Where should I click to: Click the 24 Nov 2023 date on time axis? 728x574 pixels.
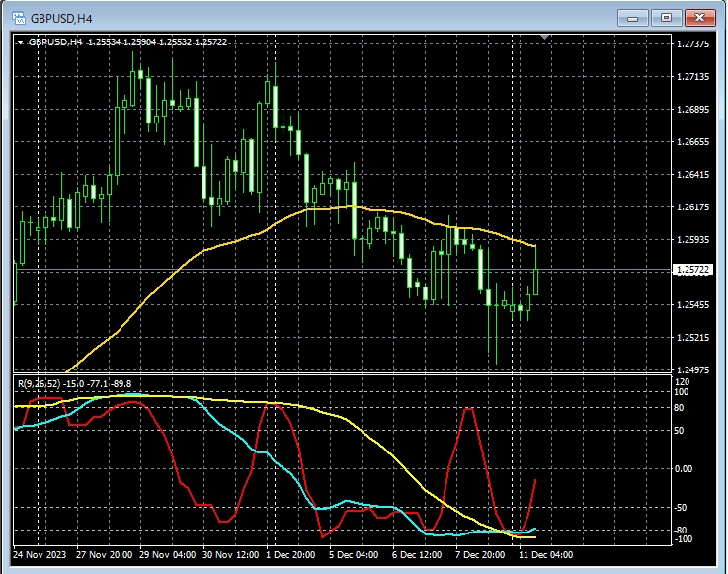(x=41, y=554)
